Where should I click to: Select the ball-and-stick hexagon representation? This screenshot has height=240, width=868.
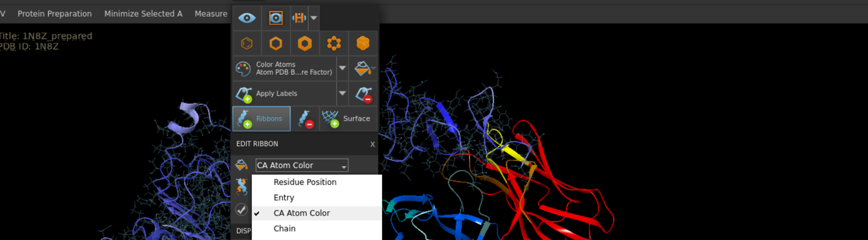tap(334, 43)
